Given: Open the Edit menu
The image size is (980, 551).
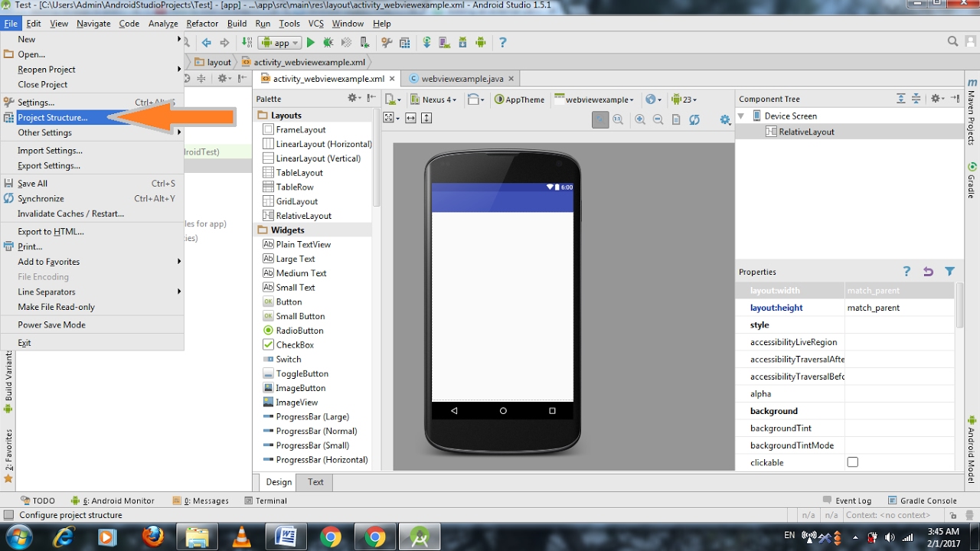Looking at the screenshot, I should coord(34,24).
